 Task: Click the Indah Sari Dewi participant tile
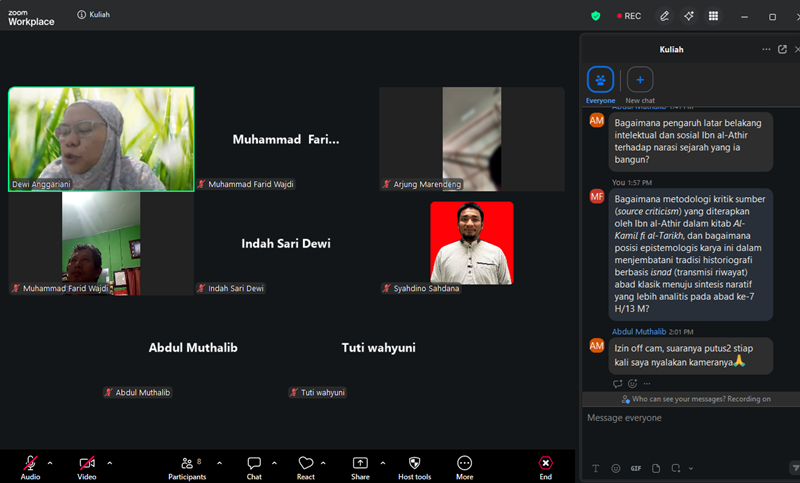(x=286, y=243)
